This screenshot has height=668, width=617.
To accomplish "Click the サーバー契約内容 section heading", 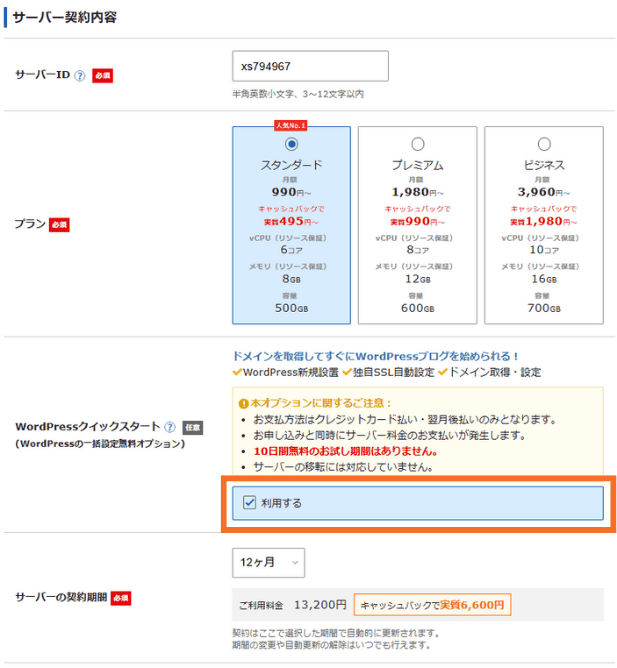I will (67, 17).
